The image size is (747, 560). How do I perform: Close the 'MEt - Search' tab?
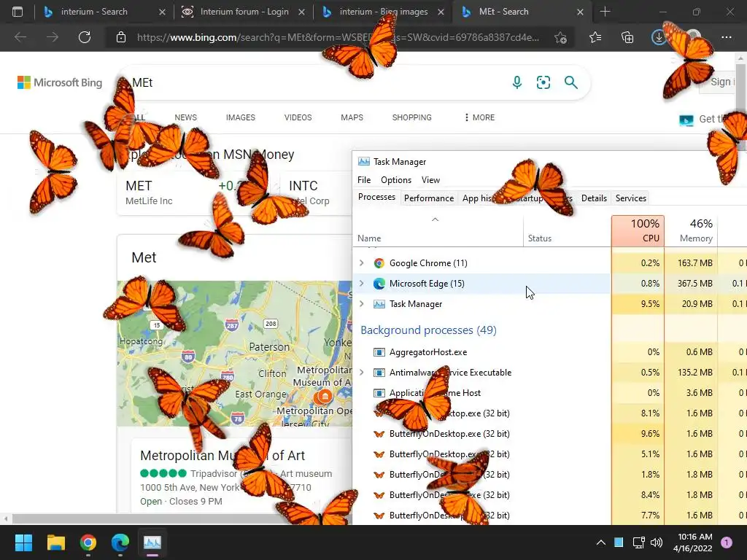[x=580, y=12]
